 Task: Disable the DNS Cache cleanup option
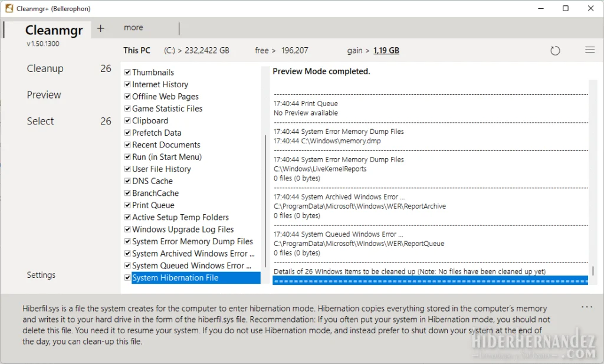click(x=126, y=181)
